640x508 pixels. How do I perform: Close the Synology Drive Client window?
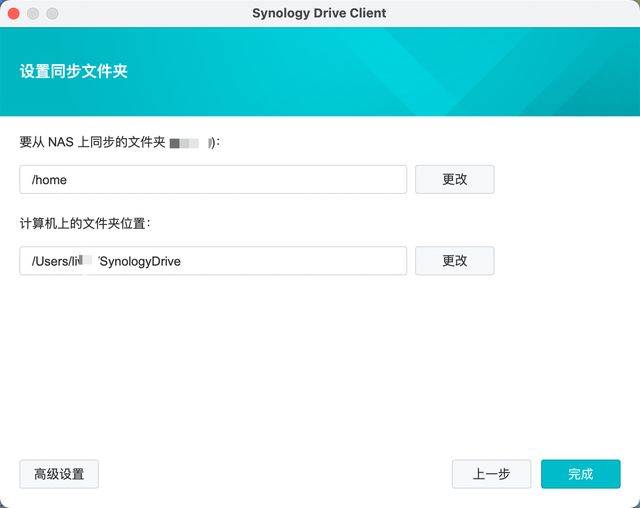(x=13, y=13)
